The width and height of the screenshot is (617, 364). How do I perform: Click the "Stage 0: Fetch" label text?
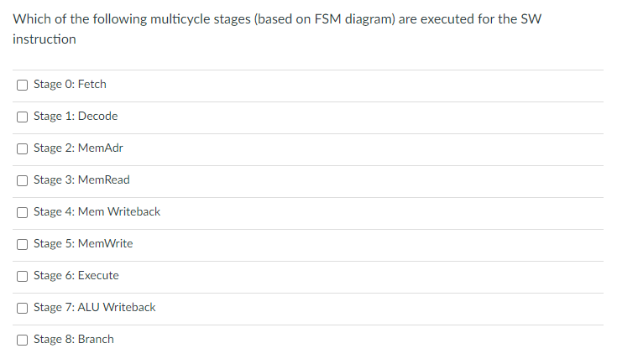pyautogui.click(x=70, y=85)
